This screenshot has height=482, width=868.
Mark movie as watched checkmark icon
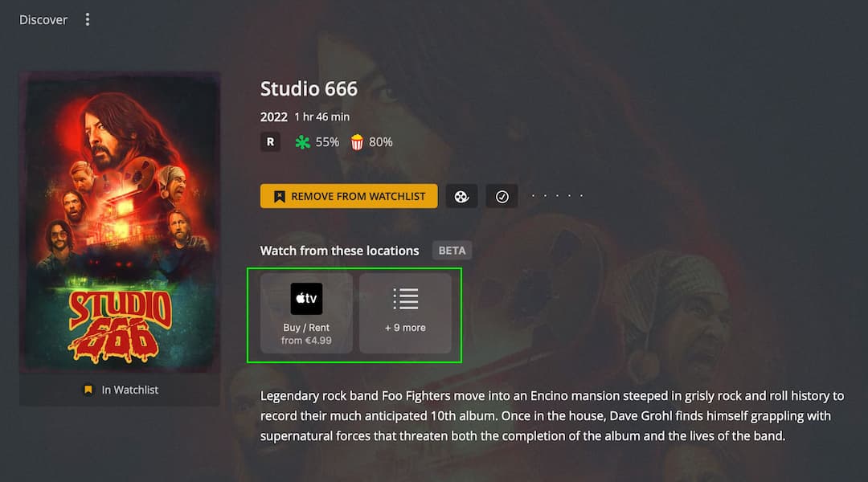pos(502,197)
